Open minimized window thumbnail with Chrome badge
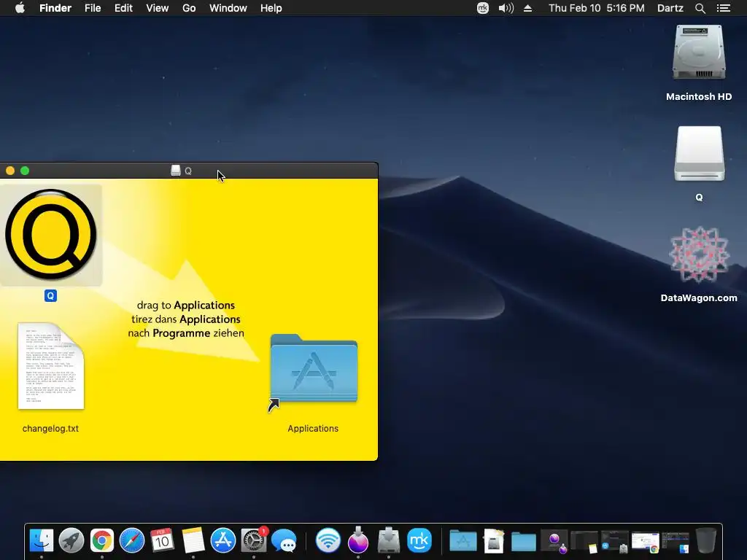 coord(645,542)
